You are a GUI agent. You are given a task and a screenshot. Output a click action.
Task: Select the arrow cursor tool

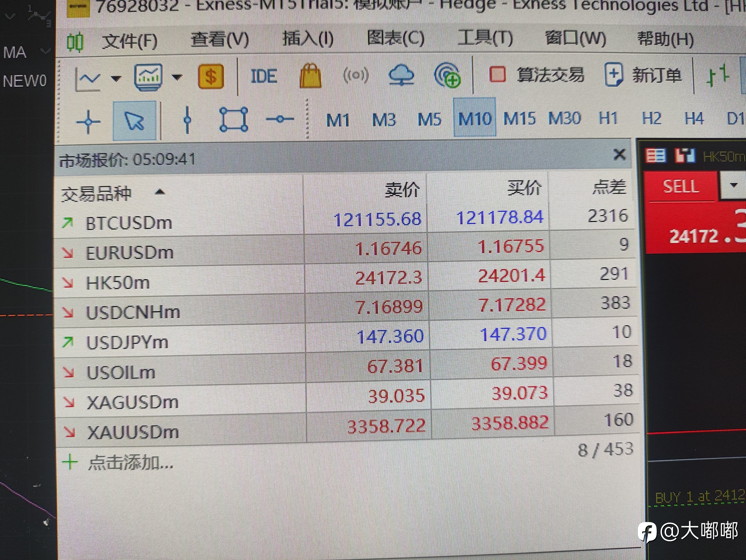135,121
